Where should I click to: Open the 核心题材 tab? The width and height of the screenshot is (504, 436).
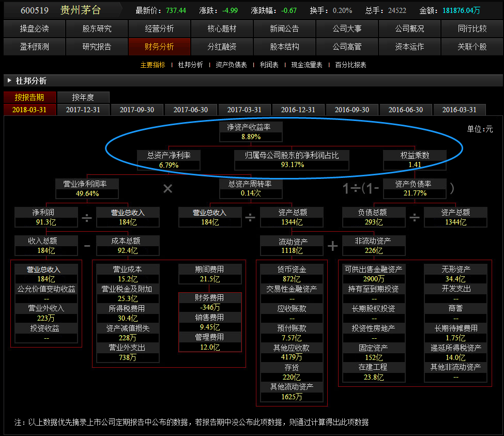point(222,28)
